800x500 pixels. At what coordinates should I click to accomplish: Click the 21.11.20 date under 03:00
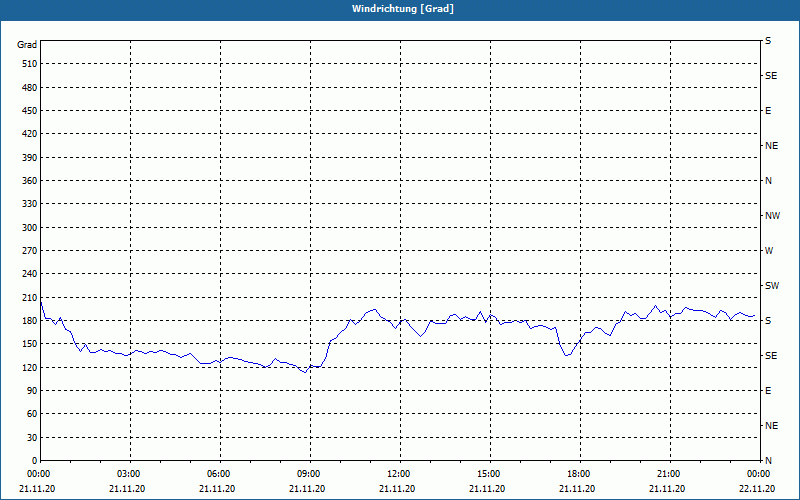click(x=127, y=489)
